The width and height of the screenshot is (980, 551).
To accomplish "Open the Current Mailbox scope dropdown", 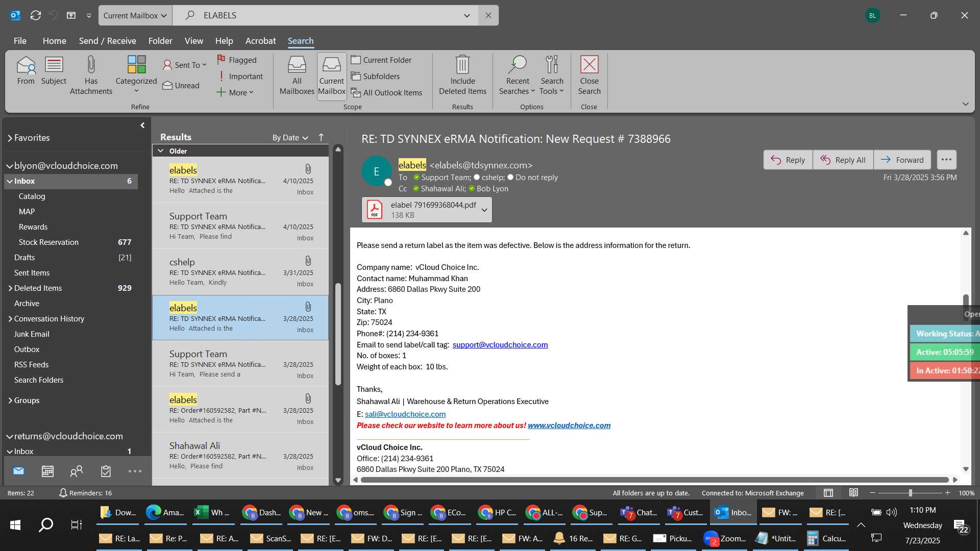I will (135, 15).
